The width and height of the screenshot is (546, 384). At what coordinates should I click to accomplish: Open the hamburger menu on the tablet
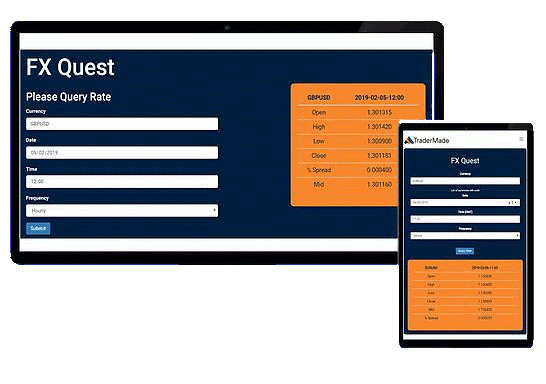click(x=521, y=139)
